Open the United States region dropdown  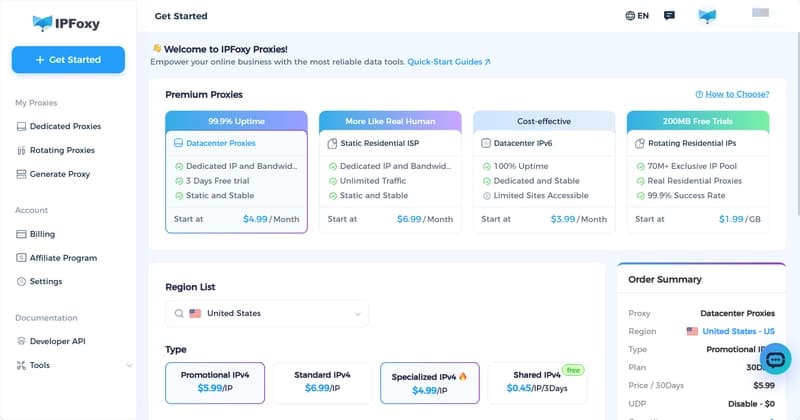pos(267,313)
